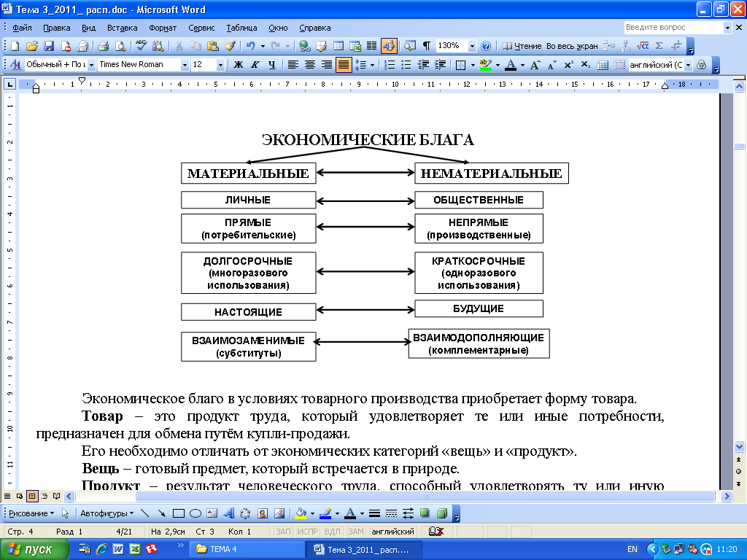
Task: Toggle bold formatting Ж
Action: [239, 65]
